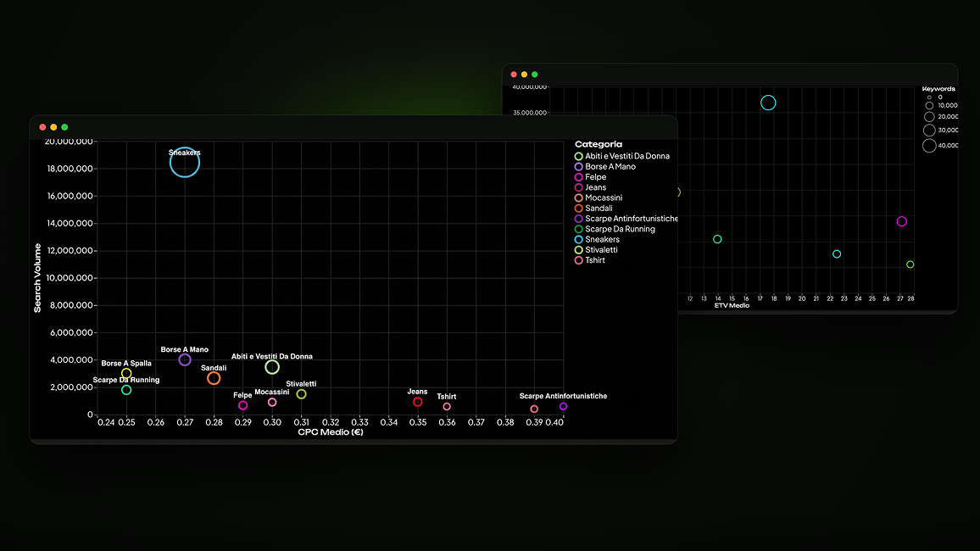The height and width of the screenshot is (551, 980).
Task: Click the green zoom button of front window
Action: (64, 127)
